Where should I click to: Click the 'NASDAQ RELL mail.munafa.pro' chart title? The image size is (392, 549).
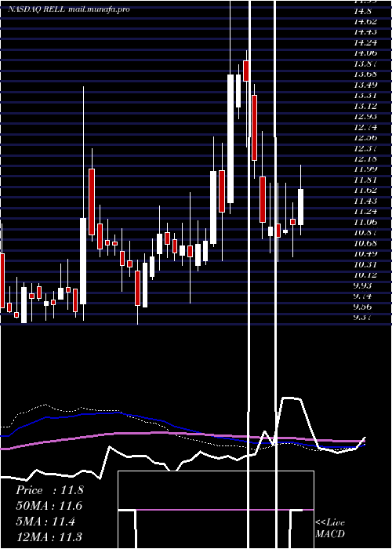pos(69,9)
